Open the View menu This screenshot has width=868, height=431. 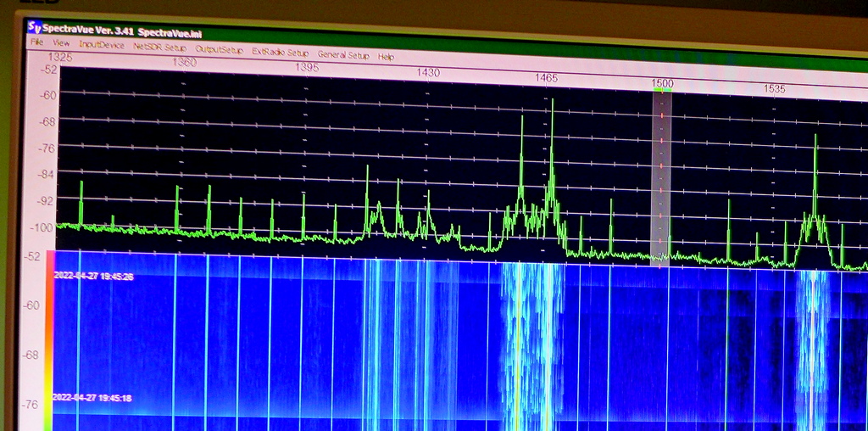pyautogui.click(x=61, y=43)
